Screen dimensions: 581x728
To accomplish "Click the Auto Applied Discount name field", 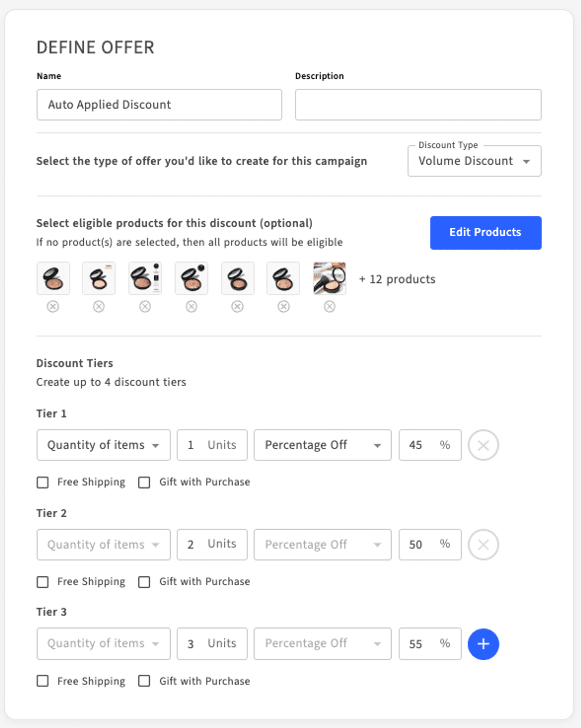I will point(159,105).
